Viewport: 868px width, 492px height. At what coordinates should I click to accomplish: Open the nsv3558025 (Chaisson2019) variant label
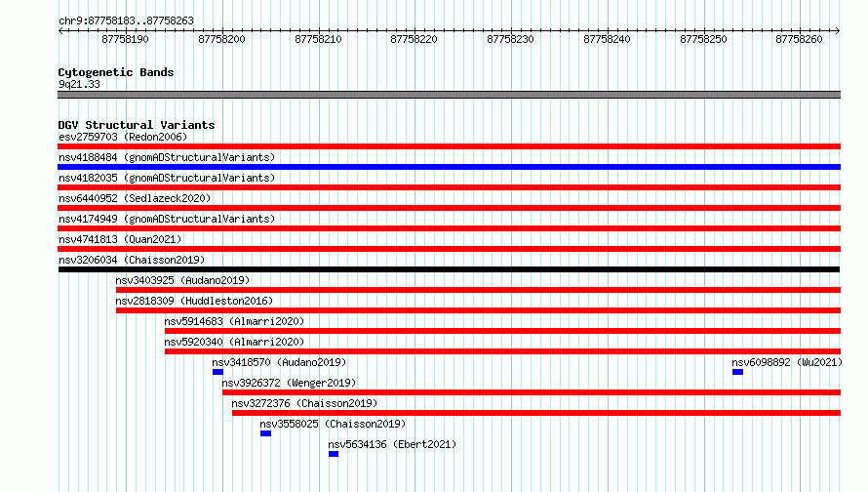tap(333, 424)
